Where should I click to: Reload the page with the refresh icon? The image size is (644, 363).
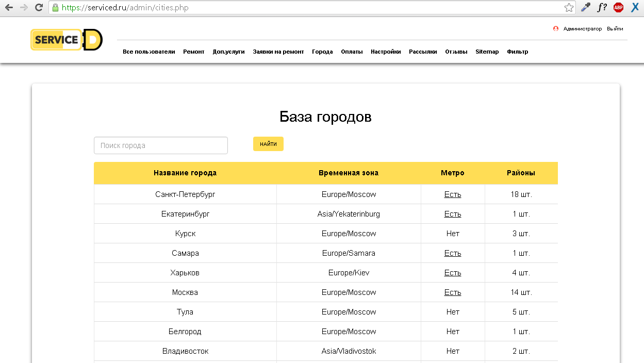pyautogui.click(x=39, y=8)
